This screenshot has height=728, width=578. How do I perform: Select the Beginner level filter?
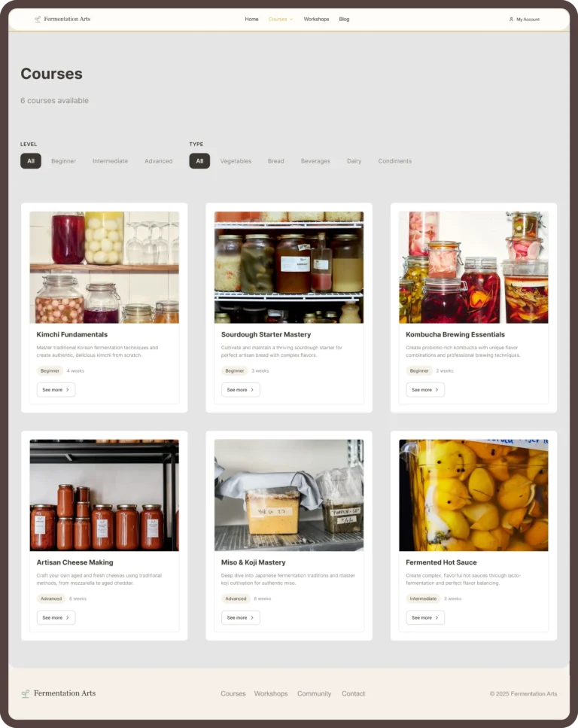pyautogui.click(x=64, y=161)
